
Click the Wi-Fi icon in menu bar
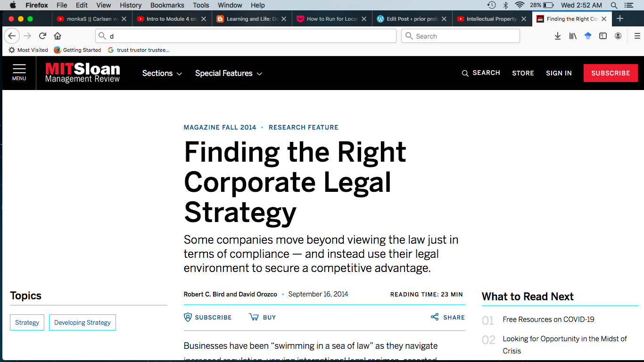coord(520,5)
